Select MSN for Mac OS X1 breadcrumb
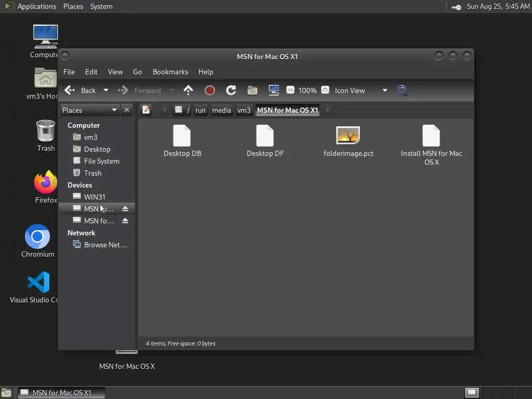The image size is (532, 399). pyautogui.click(x=287, y=110)
